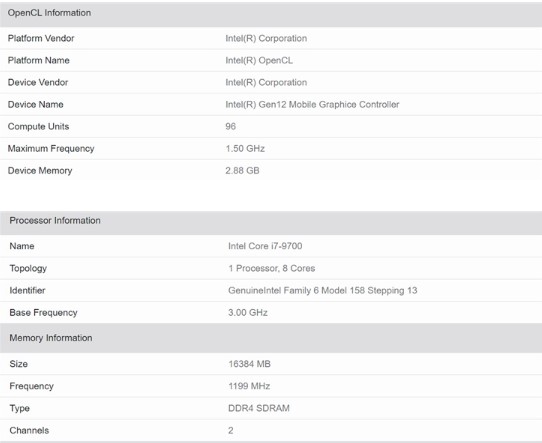This screenshot has width=542, height=443.
Task: Select the Compute Units value 96
Action: 231,126
